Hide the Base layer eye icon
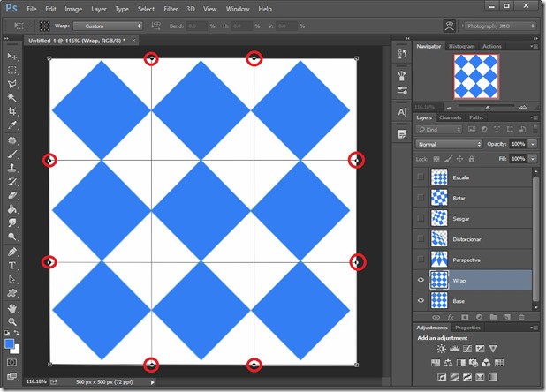Viewport: 546px width, 392px height. tap(421, 300)
